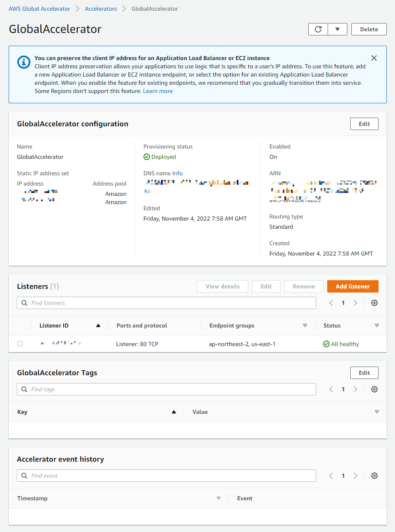This screenshot has width=395, height=532.
Task: Delete the GlobalAccelerator
Action: [369, 29]
